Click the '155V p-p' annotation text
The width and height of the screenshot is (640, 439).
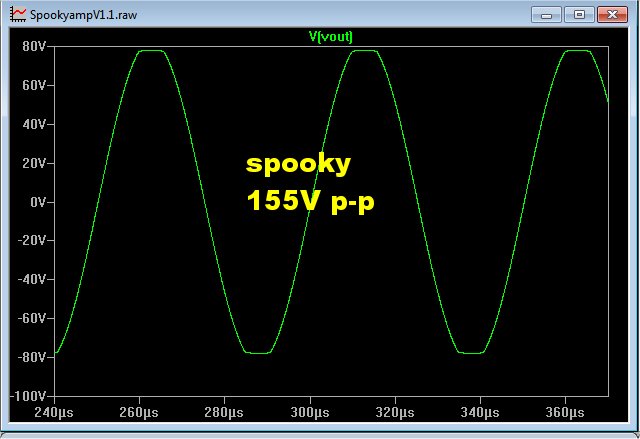tap(311, 201)
